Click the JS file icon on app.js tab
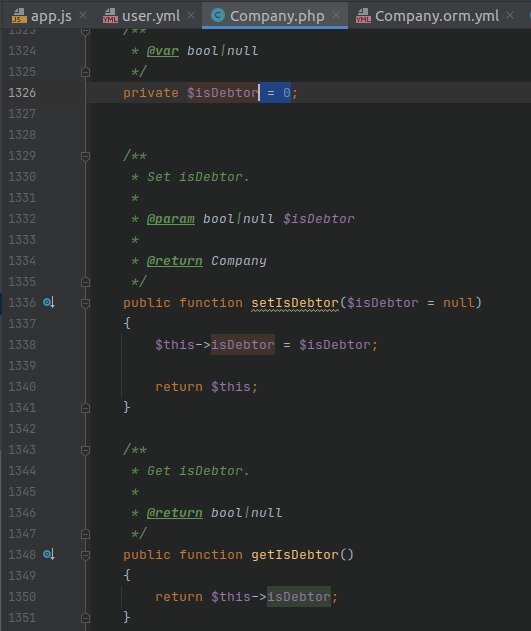This screenshot has height=631, width=531. coord(19,16)
